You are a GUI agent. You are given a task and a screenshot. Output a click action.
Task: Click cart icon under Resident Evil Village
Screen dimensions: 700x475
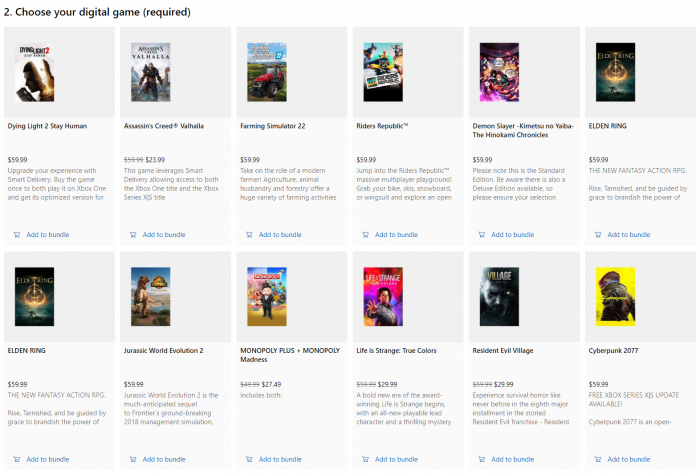click(x=482, y=459)
